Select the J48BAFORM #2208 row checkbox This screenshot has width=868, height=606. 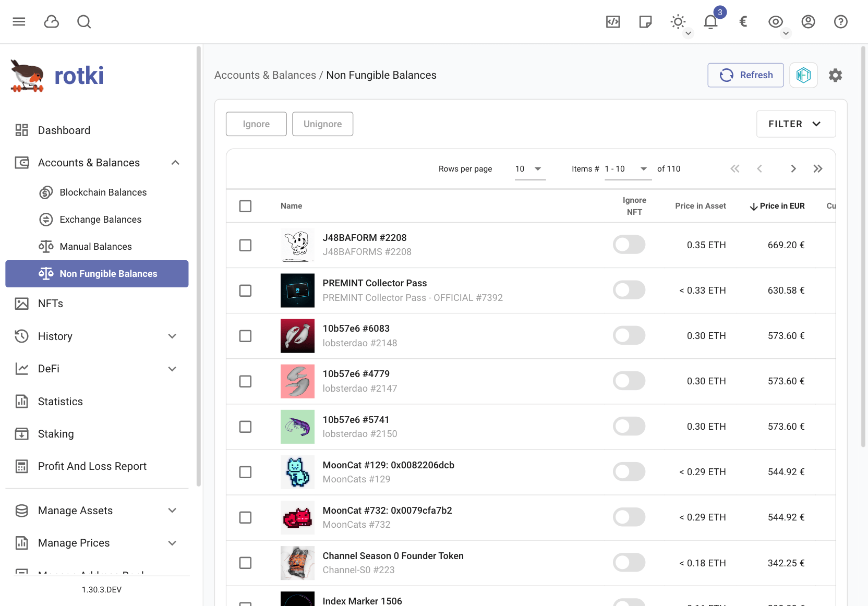245,245
